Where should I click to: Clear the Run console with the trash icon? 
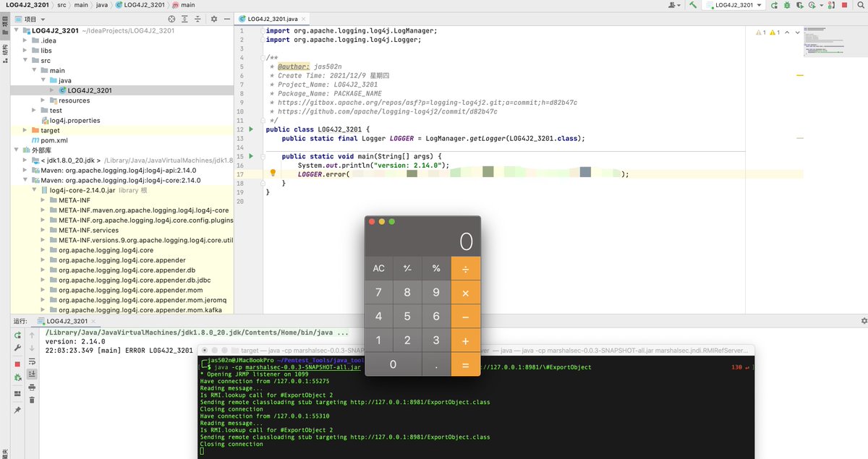(32, 399)
